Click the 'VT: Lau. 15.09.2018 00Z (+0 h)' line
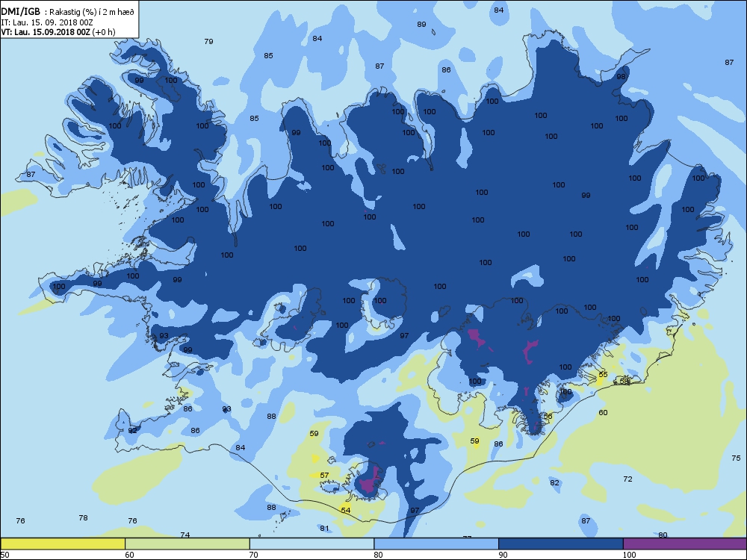 tap(58, 32)
